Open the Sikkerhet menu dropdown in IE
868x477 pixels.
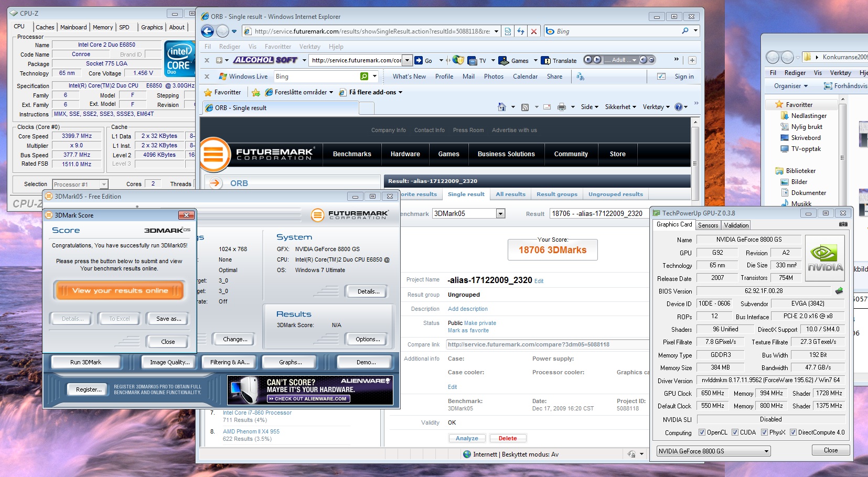[x=620, y=107]
